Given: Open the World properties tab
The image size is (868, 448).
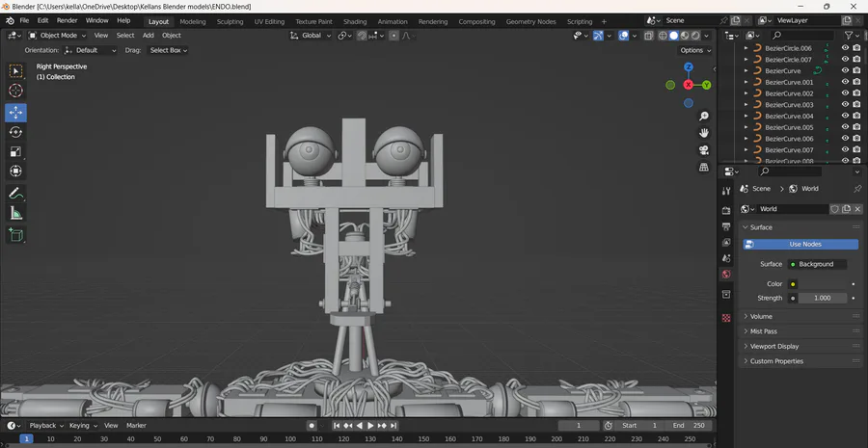Looking at the screenshot, I should click(726, 274).
